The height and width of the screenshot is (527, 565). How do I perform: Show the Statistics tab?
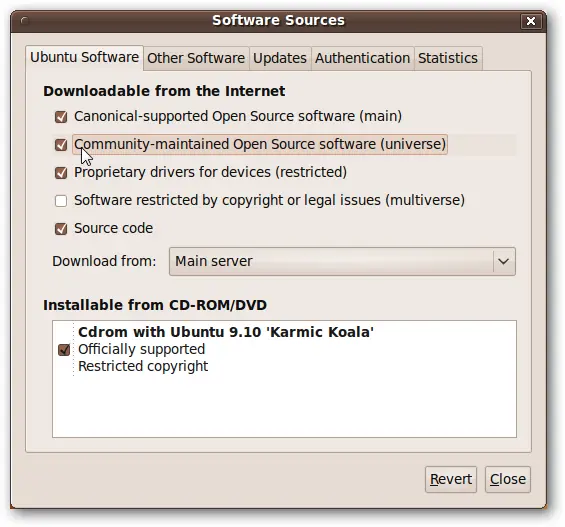click(x=448, y=58)
